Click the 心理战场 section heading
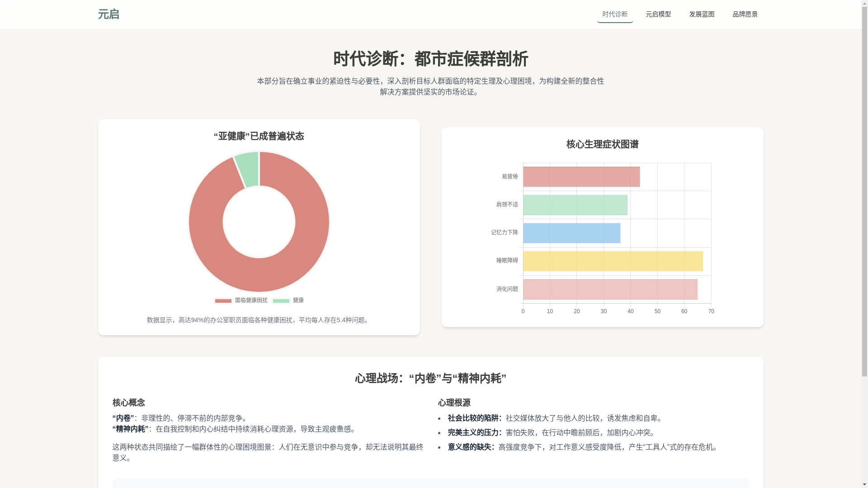 pyautogui.click(x=430, y=378)
